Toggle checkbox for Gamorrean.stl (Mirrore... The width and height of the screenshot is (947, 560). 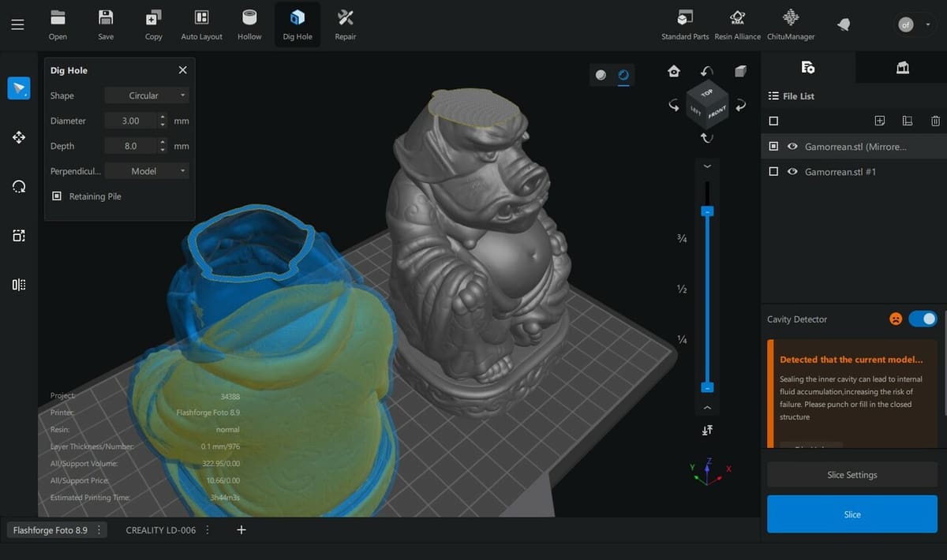tap(773, 147)
